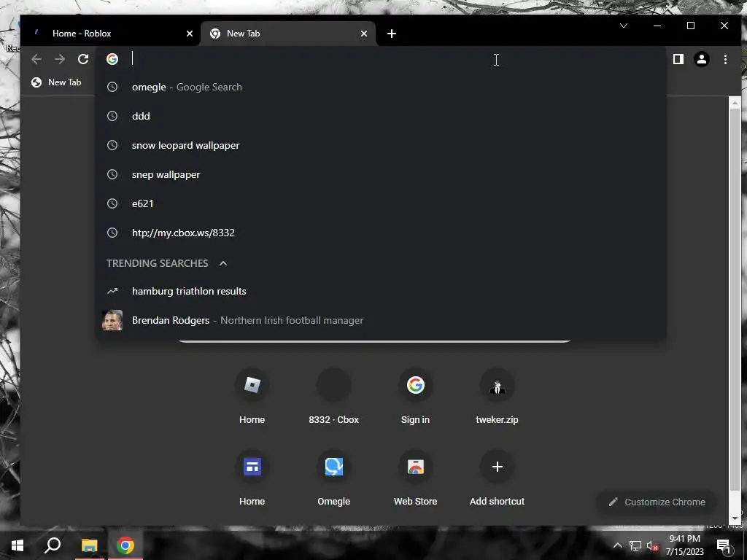Select the e621 suggestion
747x560 pixels.
point(381,203)
